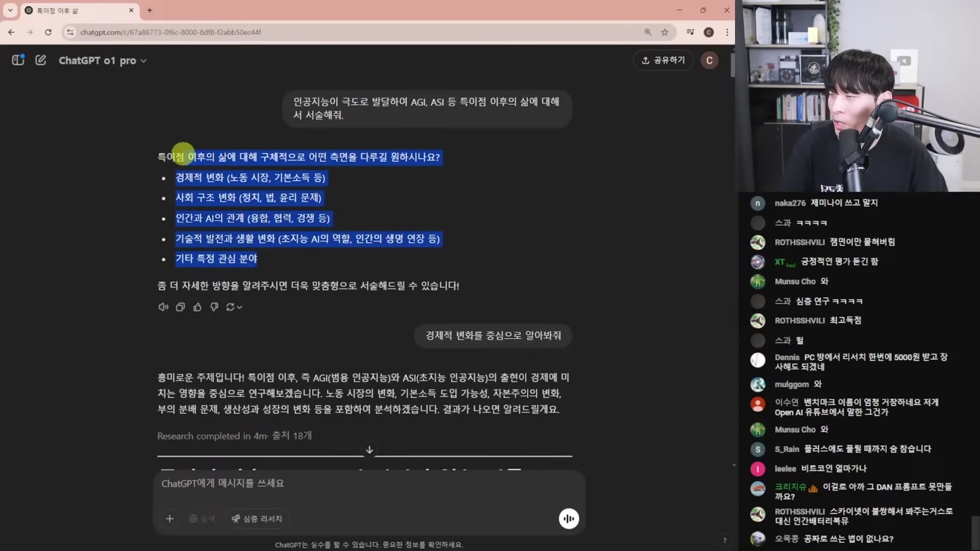
Task: Reload the page with the refresh icon
Action: 48,32
